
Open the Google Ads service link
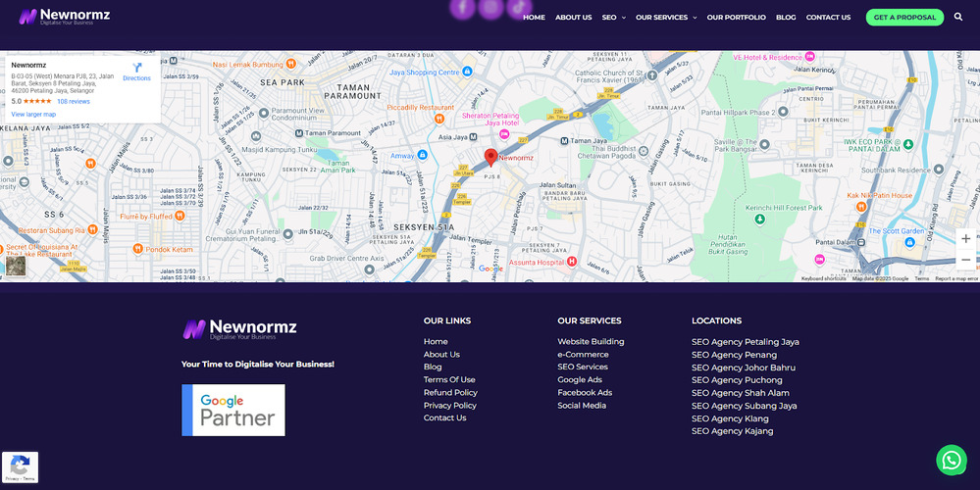pyautogui.click(x=580, y=379)
